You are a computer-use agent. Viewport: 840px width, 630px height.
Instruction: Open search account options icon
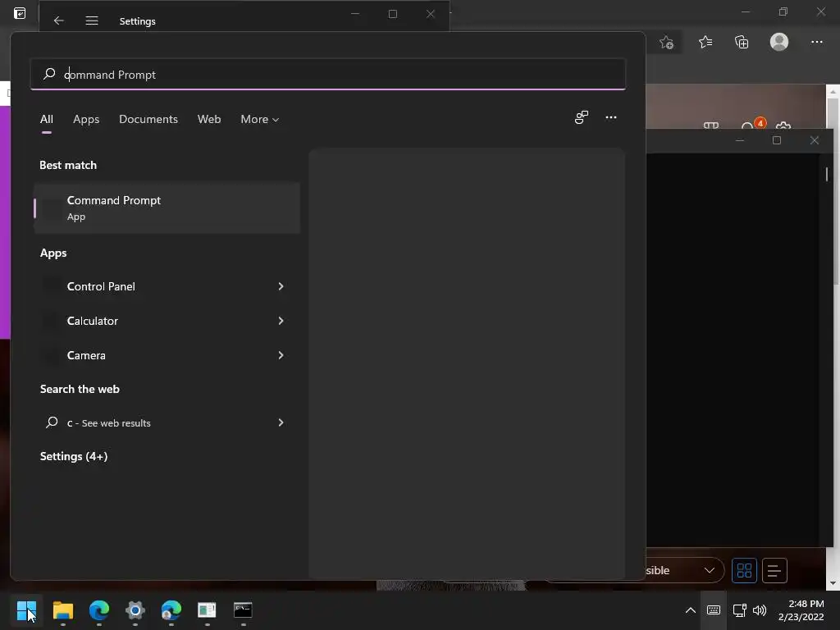pos(582,117)
